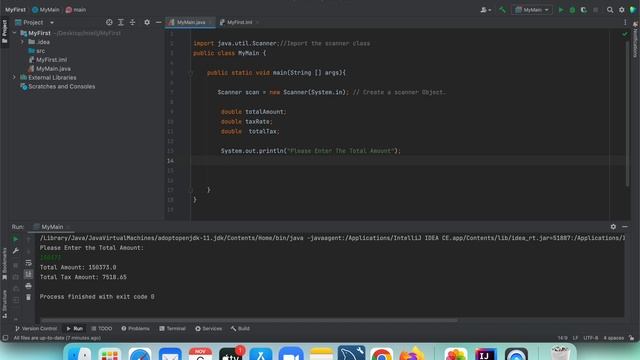Open Project panel options gear
The height and width of the screenshot is (360, 640).
coord(147,22)
